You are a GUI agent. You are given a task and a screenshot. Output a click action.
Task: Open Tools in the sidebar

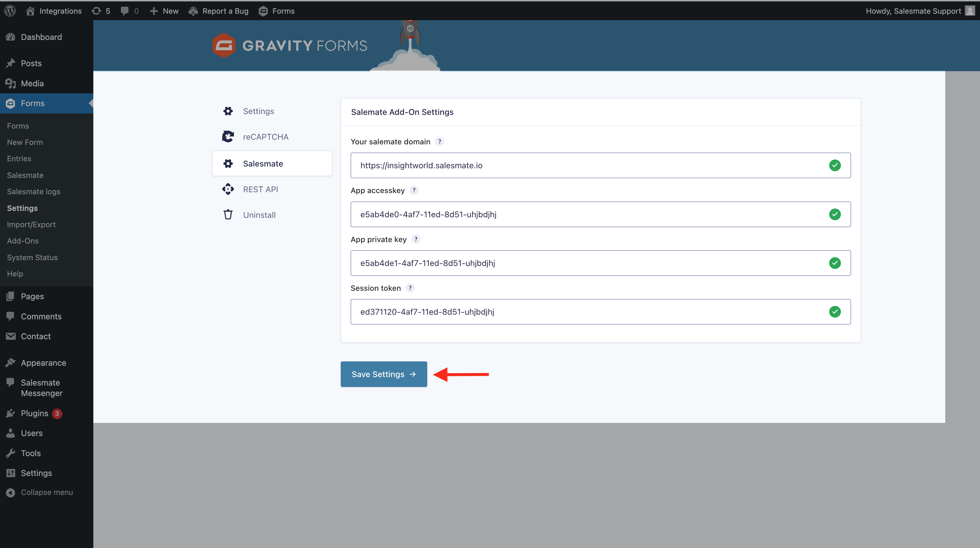(x=46, y=453)
